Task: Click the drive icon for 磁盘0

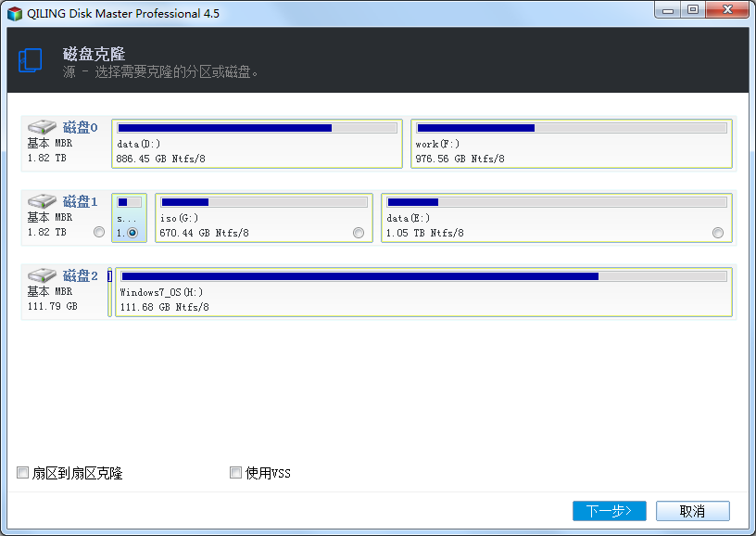Action: pyautogui.click(x=42, y=127)
